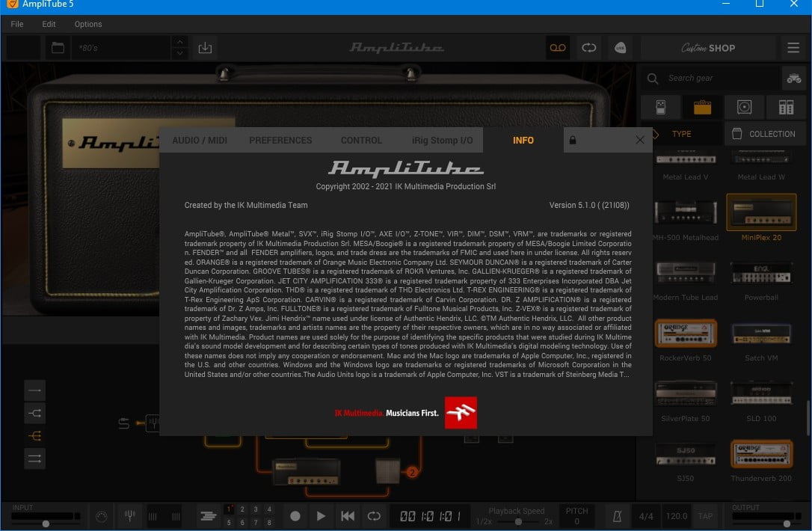Select the Metal Lead V amp
Image resolution: width=812 pixels, height=531 pixels.
[x=685, y=166]
